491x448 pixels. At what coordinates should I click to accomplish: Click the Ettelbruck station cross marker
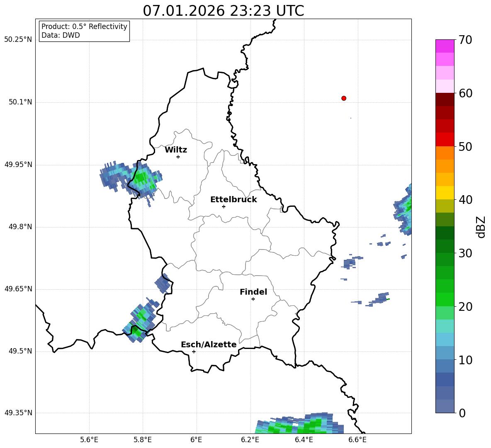[x=224, y=206]
